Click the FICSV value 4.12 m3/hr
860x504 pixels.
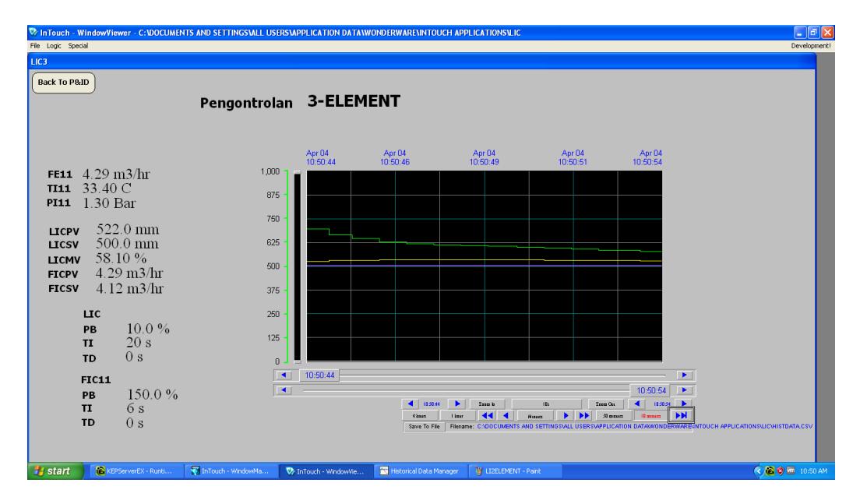pos(129,288)
